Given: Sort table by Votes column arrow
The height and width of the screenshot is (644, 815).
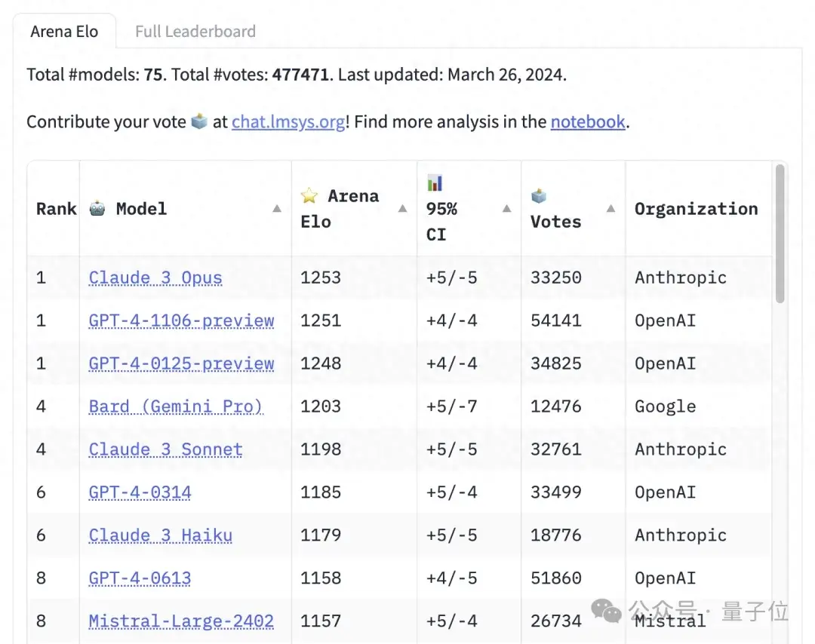Looking at the screenshot, I should click(x=610, y=209).
